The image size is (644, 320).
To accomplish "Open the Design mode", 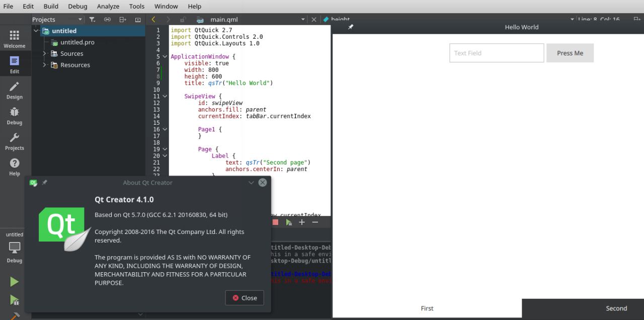I will click(x=15, y=91).
